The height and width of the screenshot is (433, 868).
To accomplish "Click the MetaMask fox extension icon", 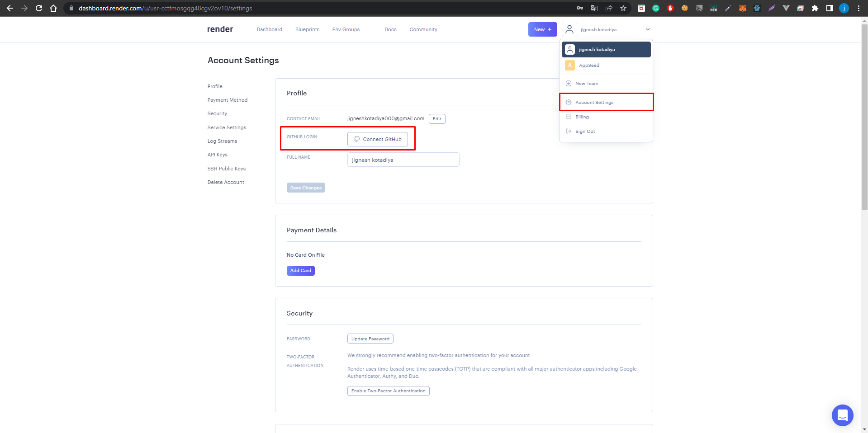I will point(743,8).
